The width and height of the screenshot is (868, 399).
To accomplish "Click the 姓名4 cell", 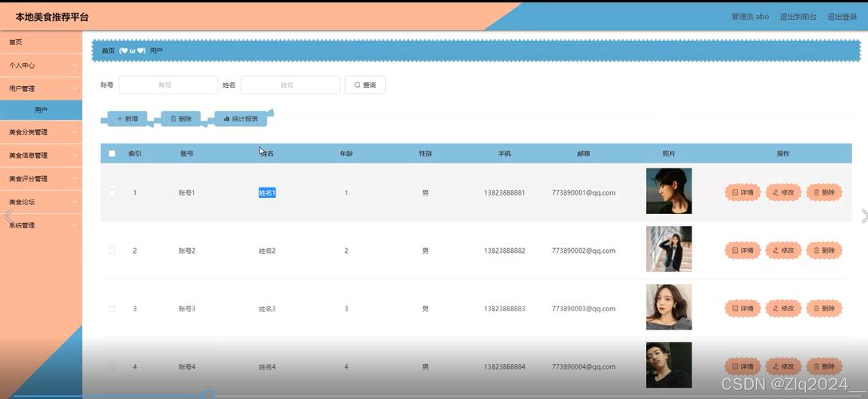I will pyautogui.click(x=267, y=366).
